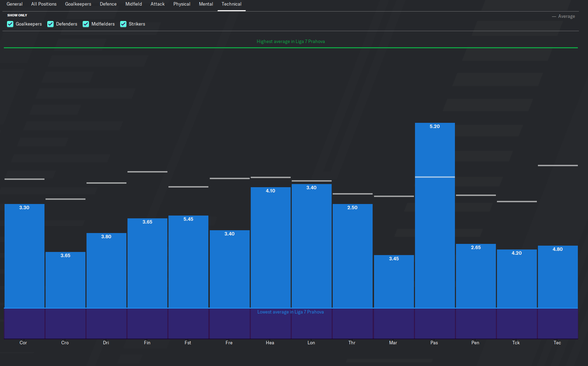Toggle the Midfielders filter checkbox

86,24
